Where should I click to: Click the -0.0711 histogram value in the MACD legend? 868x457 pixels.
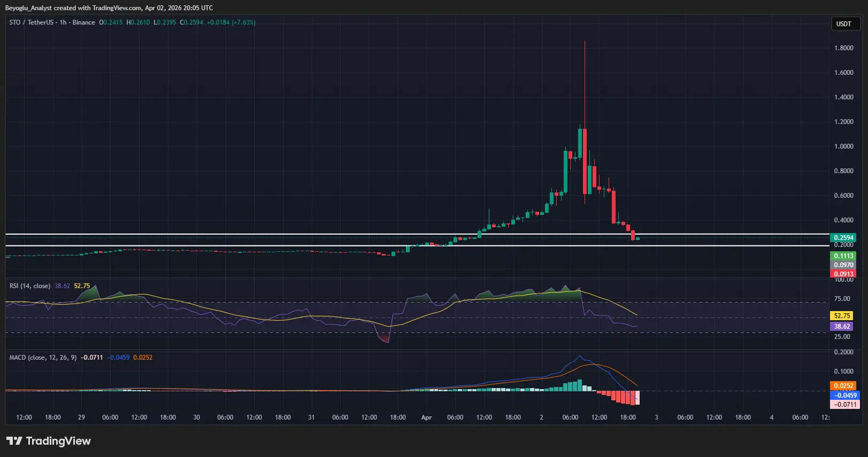click(91, 358)
